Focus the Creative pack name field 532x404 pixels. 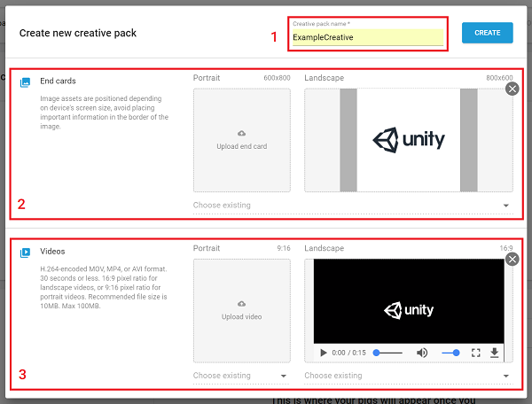tap(368, 38)
